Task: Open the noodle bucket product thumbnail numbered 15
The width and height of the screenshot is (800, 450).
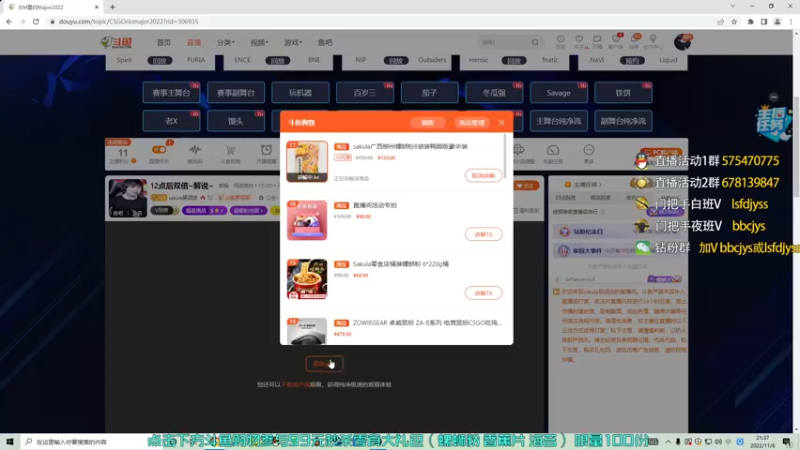Action: [307, 279]
